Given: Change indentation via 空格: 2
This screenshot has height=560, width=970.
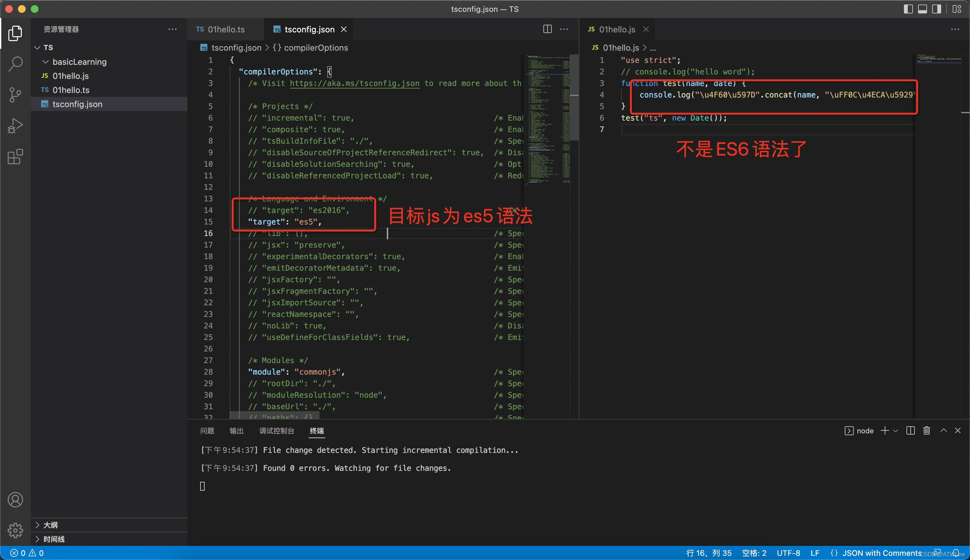Looking at the screenshot, I should [754, 553].
